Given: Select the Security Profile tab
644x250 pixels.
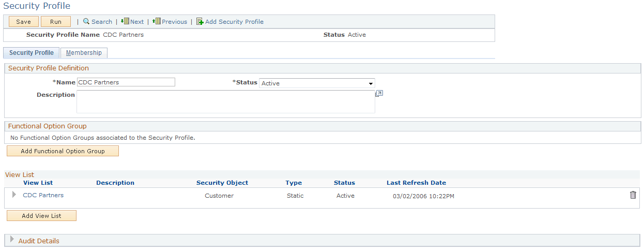Looking at the screenshot, I should point(32,53).
